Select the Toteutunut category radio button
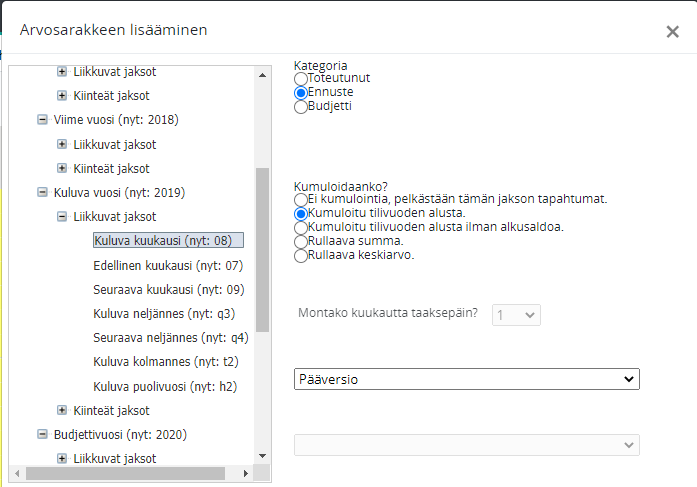Screen dimensions: 697x487 [x=301, y=78]
